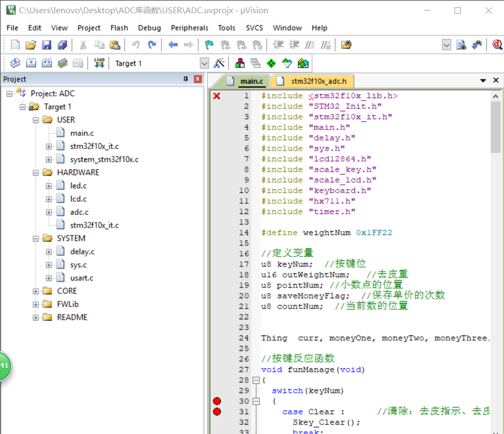
Task: Open the Project menu
Action: (x=89, y=28)
